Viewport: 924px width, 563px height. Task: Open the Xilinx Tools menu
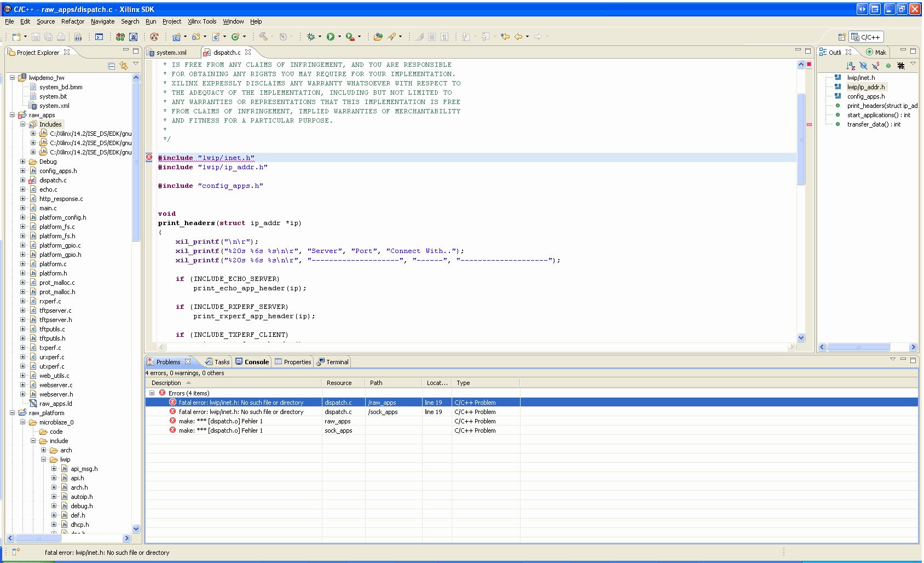pyautogui.click(x=202, y=21)
